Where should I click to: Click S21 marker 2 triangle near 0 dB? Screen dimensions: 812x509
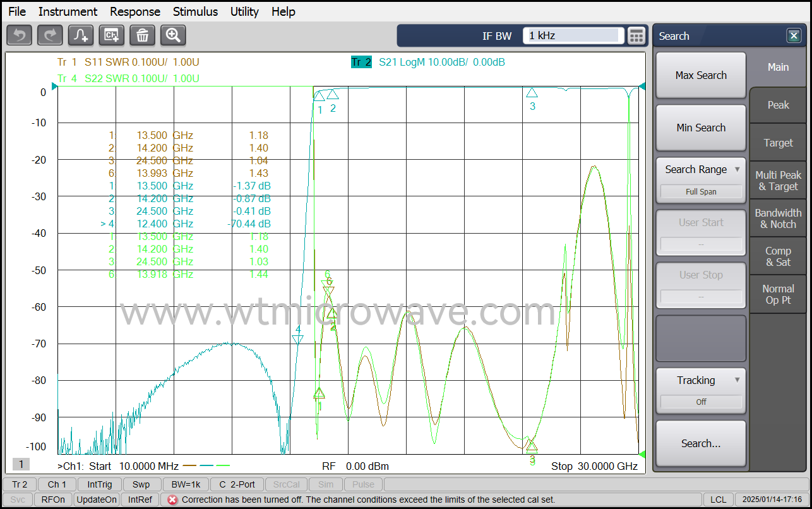tap(333, 95)
